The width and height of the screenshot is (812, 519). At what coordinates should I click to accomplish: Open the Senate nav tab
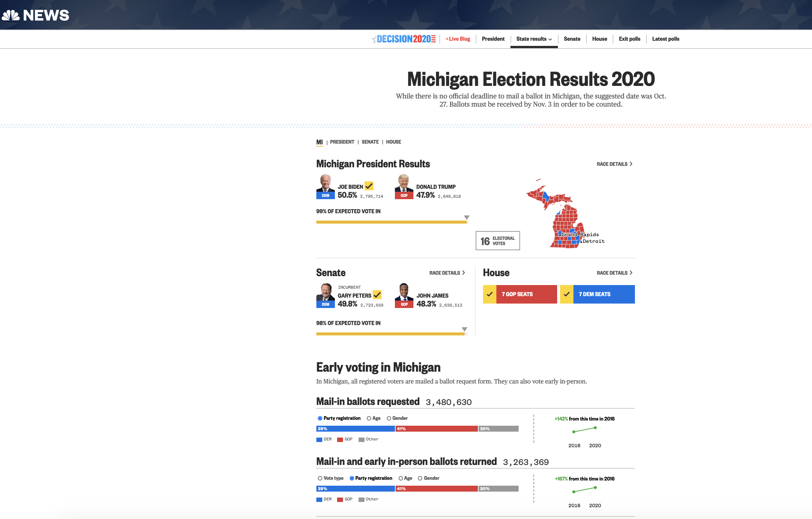coord(572,39)
